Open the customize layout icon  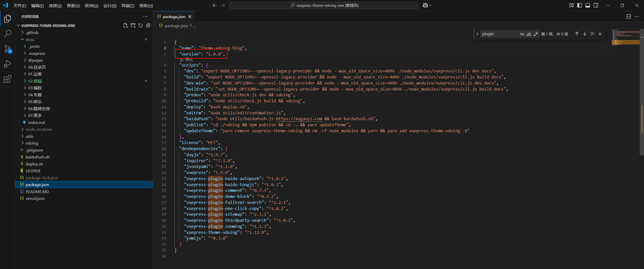[572, 5]
